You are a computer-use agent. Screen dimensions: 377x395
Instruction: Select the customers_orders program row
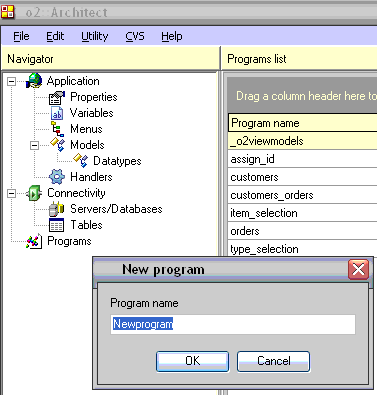(303, 195)
